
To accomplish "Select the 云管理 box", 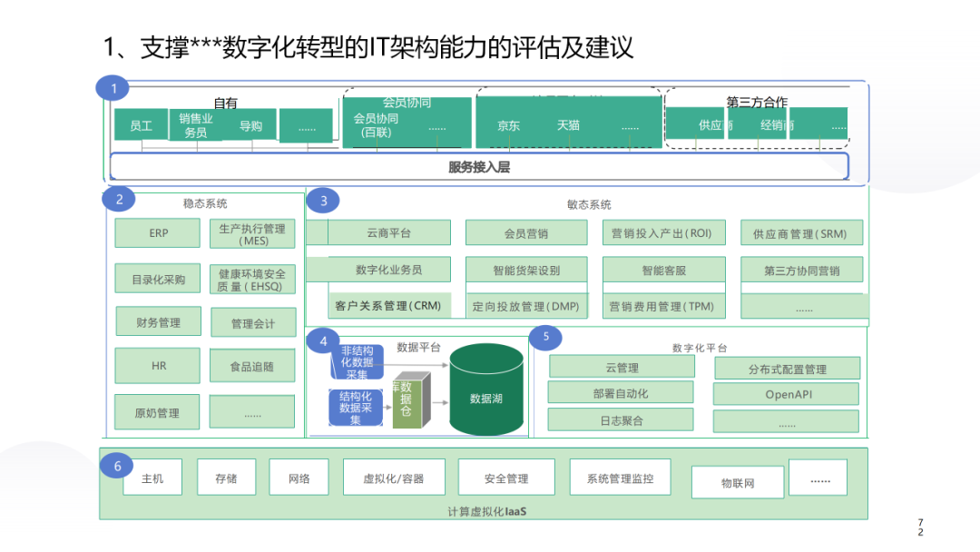I will pos(622,367).
